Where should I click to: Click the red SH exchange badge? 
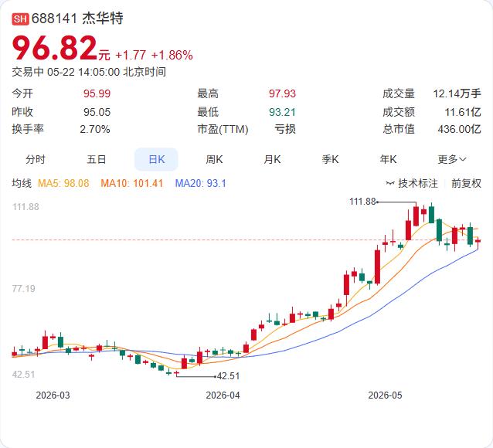[x=20, y=19]
